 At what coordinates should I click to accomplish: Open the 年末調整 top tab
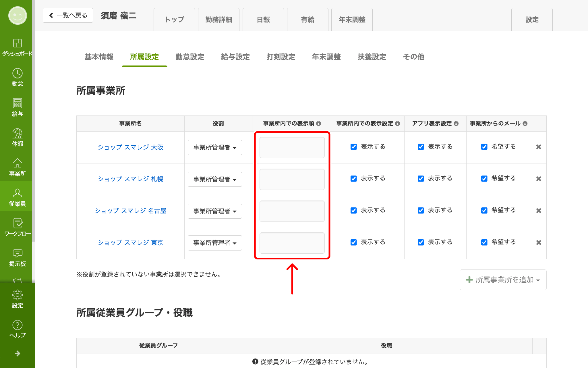pos(352,20)
